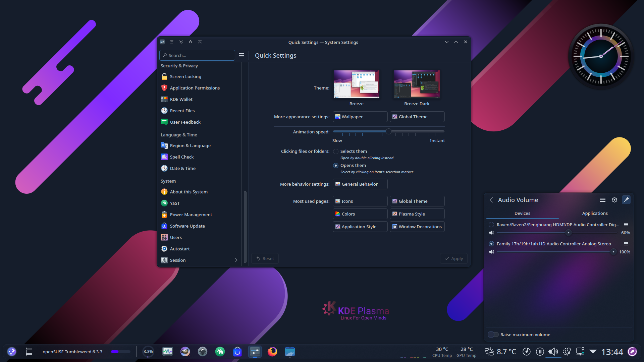Open About this System page

tap(199, 192)
